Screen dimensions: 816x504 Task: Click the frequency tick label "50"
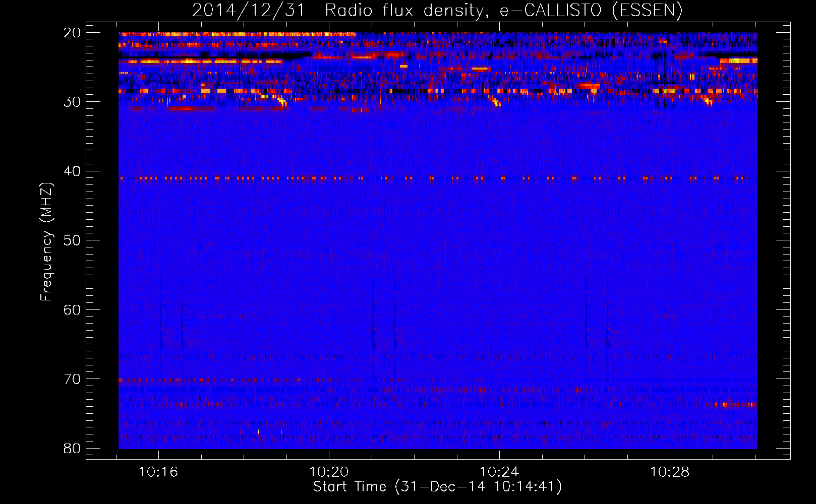[72, 240]
